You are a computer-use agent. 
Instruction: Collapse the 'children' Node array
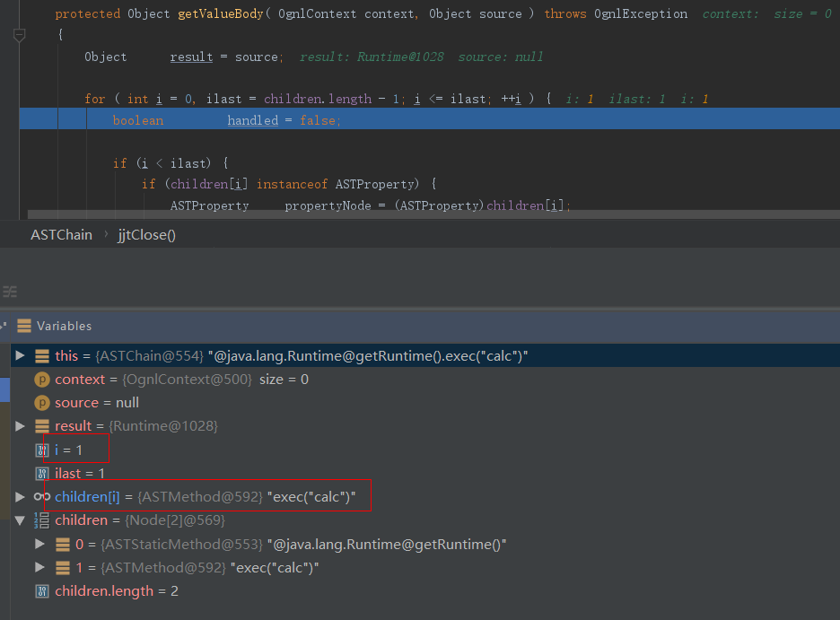coord(20,520)
